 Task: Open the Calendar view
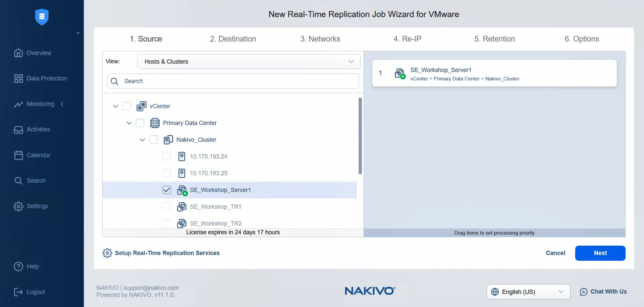[39, 155]
